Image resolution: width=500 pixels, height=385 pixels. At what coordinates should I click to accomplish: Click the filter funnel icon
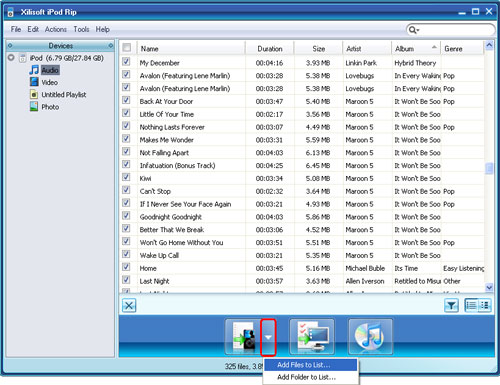[x=451, y=305]
